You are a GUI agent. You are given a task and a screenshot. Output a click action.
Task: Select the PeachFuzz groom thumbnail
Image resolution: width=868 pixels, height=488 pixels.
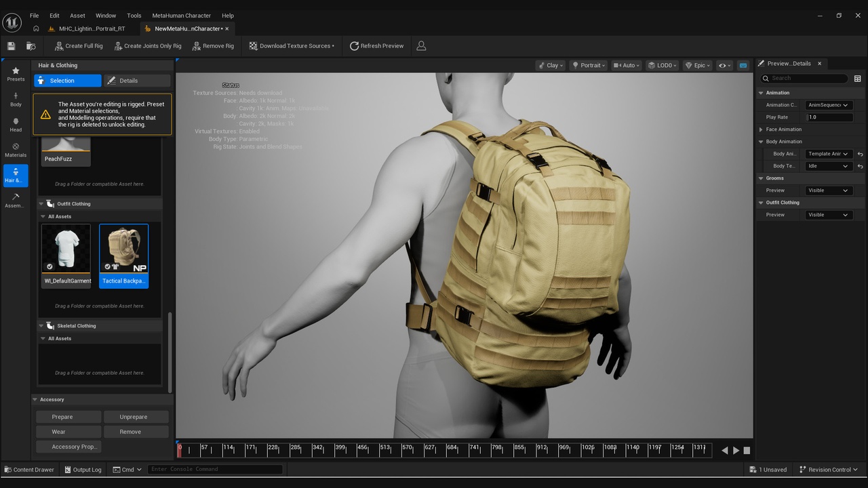66,150
